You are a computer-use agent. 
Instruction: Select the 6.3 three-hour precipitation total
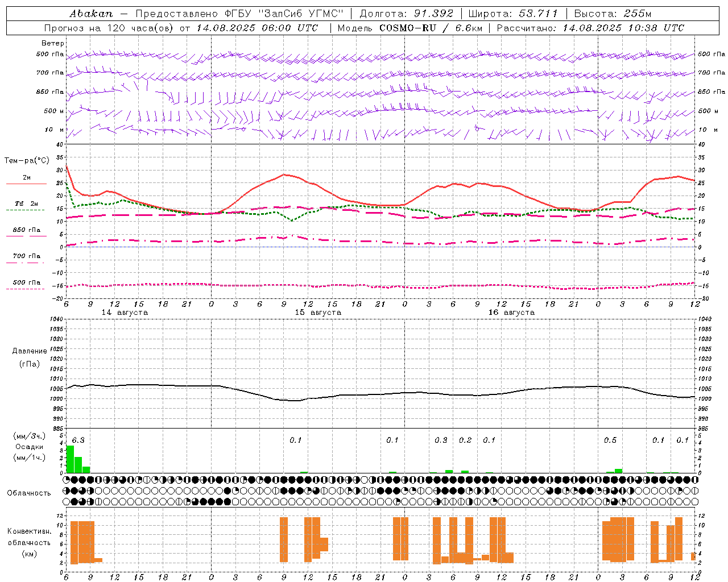click(78, 440)
